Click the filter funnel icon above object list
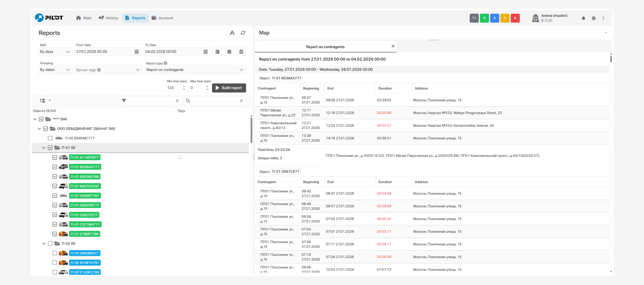This screenshot has width=644, height=285. (x=124, y=100)
